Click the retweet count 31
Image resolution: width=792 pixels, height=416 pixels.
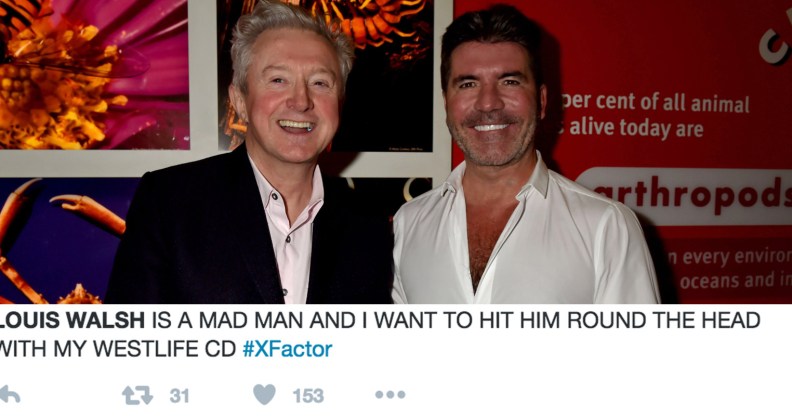(x=179, y=395)
